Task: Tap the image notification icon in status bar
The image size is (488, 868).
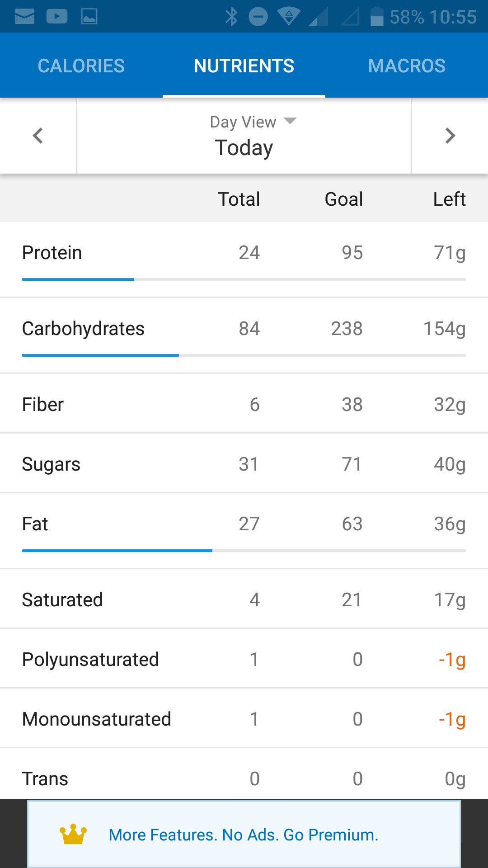Action: 89,17
